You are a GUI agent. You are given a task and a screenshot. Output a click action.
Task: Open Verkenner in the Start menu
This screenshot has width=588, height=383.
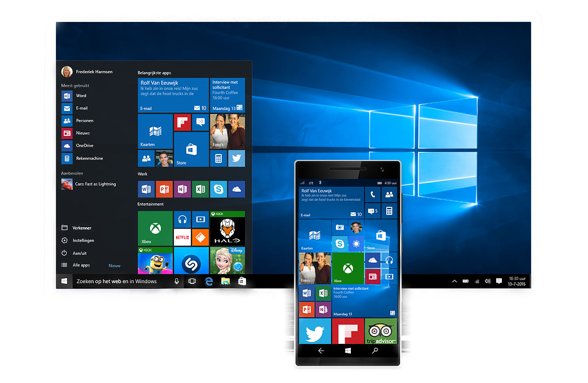pos(76,228)
